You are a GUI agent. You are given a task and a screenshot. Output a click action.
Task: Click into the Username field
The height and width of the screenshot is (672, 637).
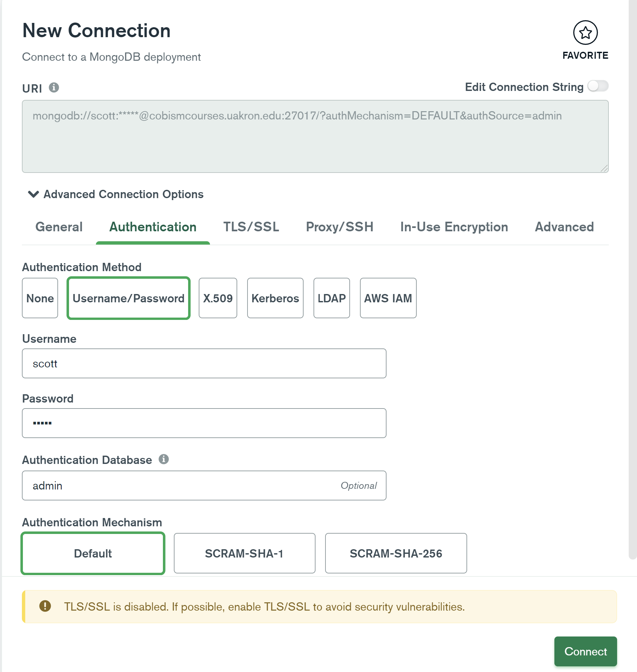[204, 363]
